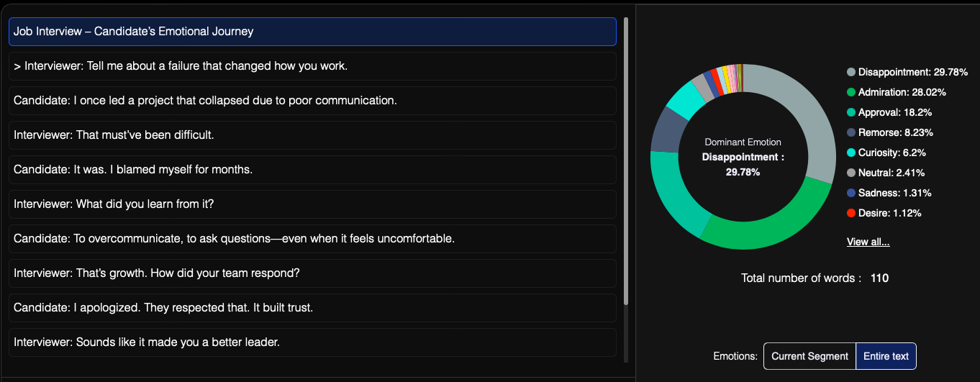This screenshot has height=382, width=980.
Task: Click the cyan Curiosity donut segment
Action: point(684,99)
